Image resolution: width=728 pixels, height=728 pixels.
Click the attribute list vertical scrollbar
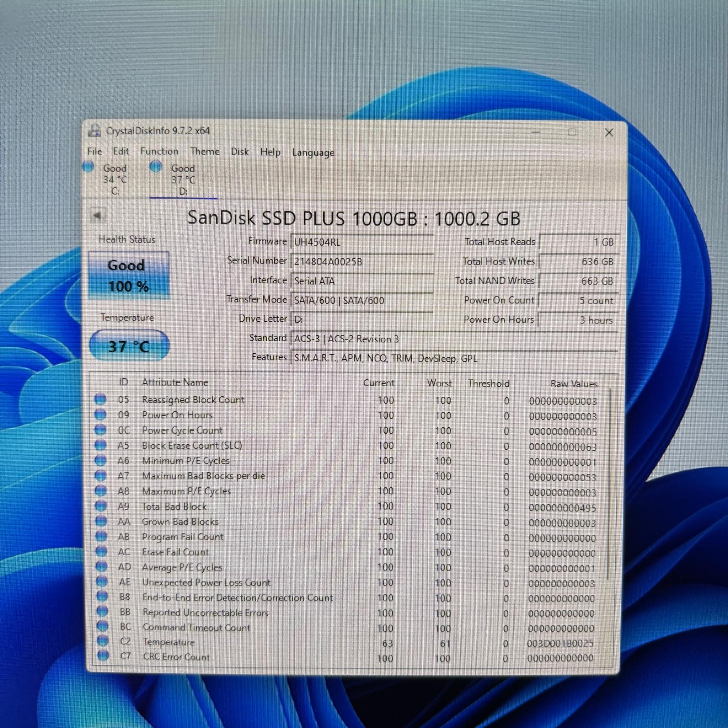click(x=609, y=484)
